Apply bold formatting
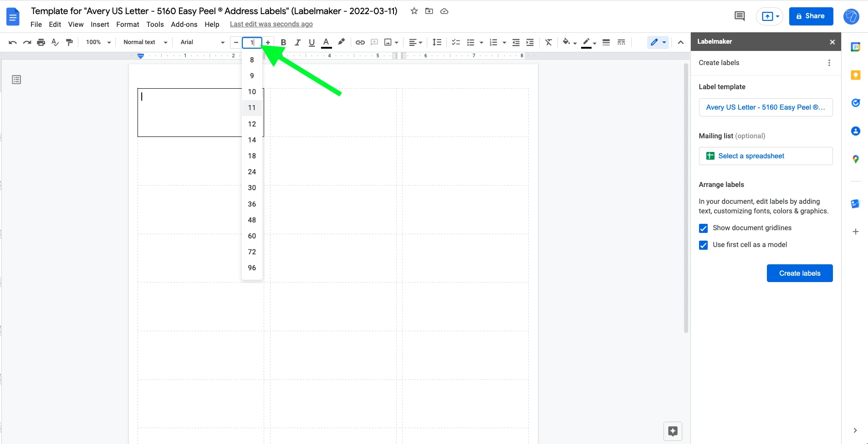Image resolution: width=868 pixels, height=444 pixels. tap(283, 42)
